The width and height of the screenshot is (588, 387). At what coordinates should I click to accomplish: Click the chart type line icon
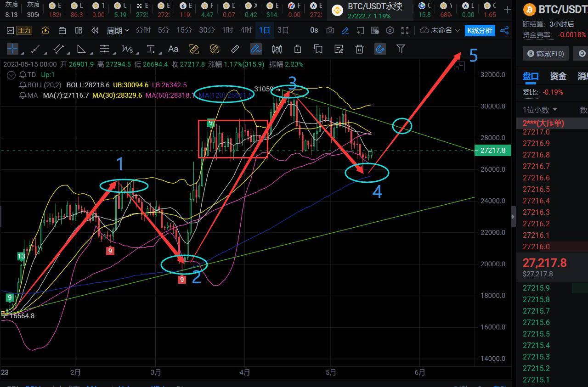click(x=10, y=30)
